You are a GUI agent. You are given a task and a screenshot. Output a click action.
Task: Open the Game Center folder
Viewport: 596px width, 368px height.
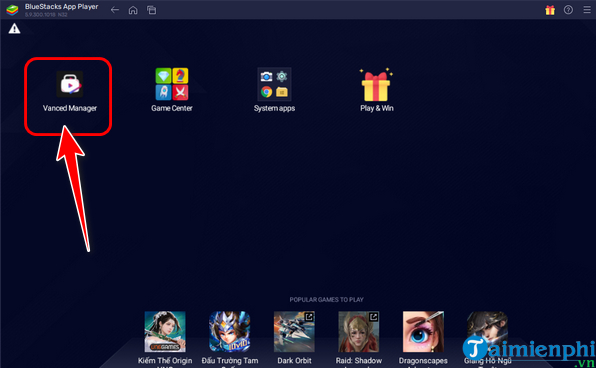pyautogui.click(x=172, y=84)
